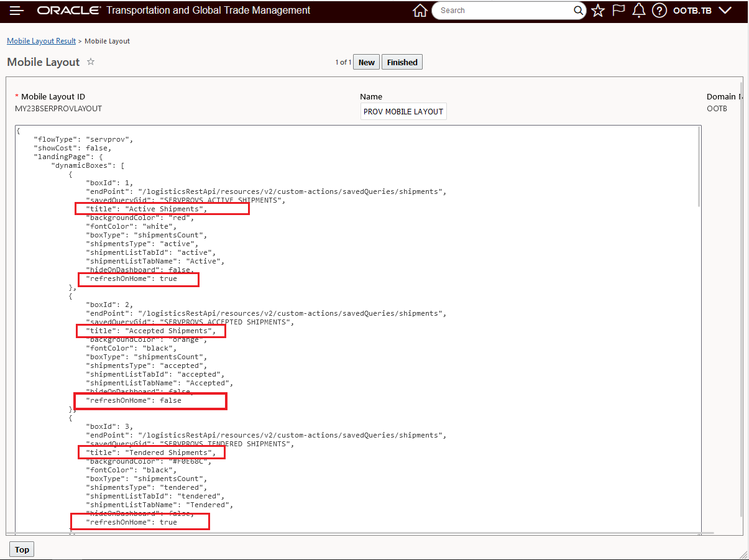
Task: Click the "shipmentListTabName": "Tendered" line
Action: pos(160,505)
